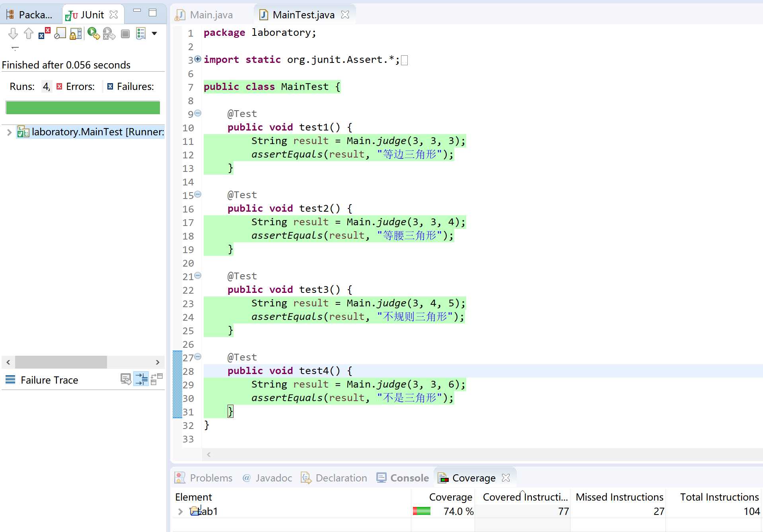Open the JUnit test run history
This screenshot has width=763, height=532.
click(x=141, y=34)
